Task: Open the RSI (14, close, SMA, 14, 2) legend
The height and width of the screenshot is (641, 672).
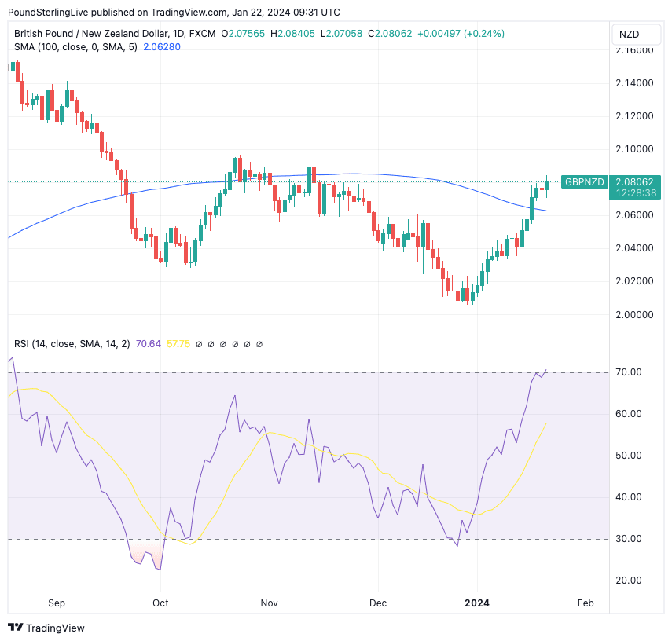Action: 72,344
